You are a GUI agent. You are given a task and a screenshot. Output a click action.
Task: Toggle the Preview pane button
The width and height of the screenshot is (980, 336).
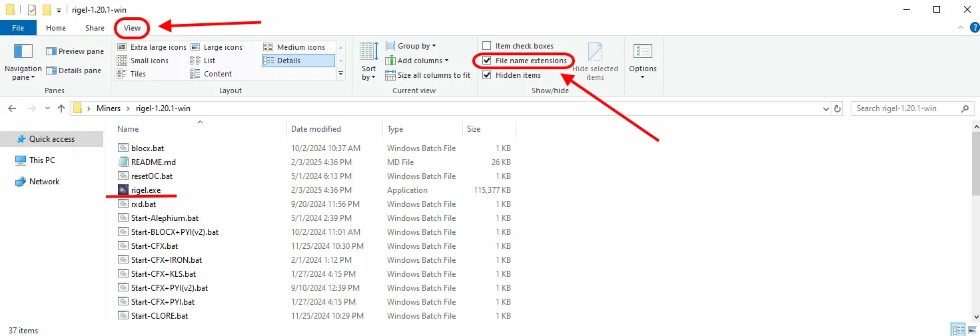tap(75, 51)
